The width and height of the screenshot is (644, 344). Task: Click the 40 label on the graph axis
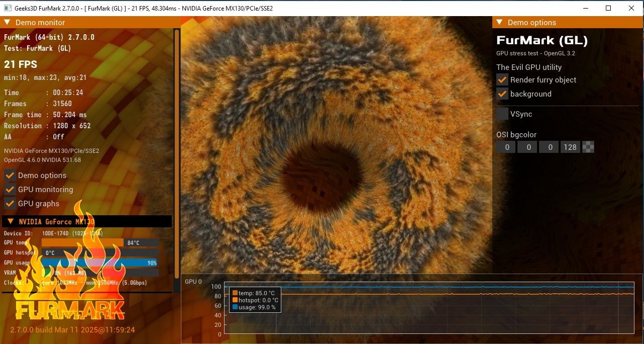pos(218,315)
